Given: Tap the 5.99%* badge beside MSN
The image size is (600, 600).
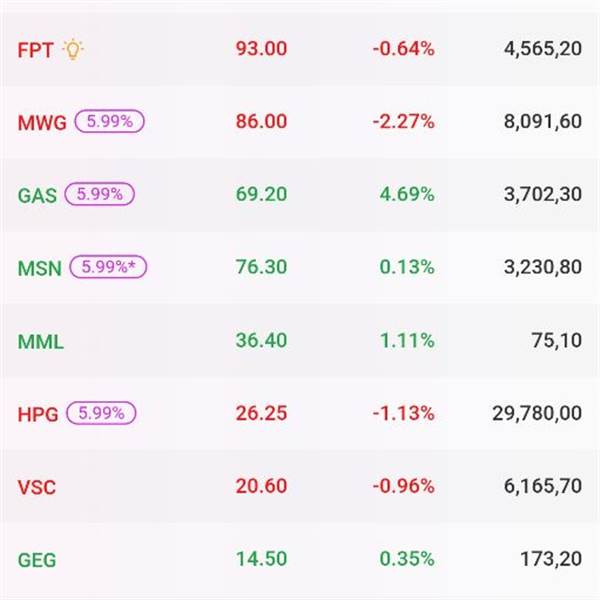Looking at the screenshot, I should coord(107,268).
